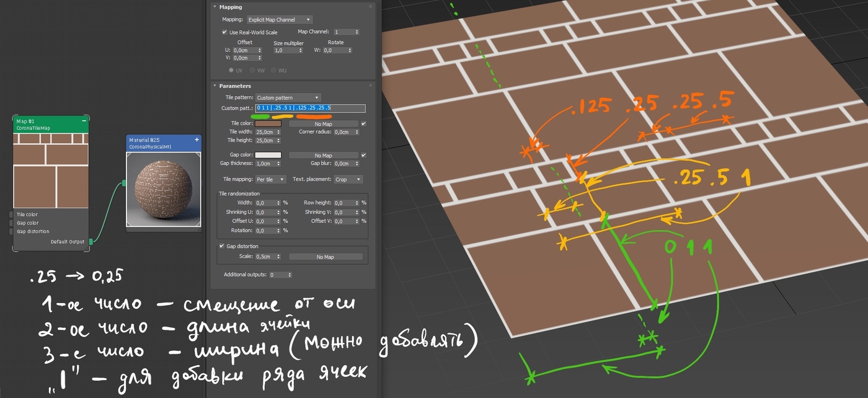Collapse the Map #1 node with minus icon
The height and width of the screenshot is (398, 868).
84,121
